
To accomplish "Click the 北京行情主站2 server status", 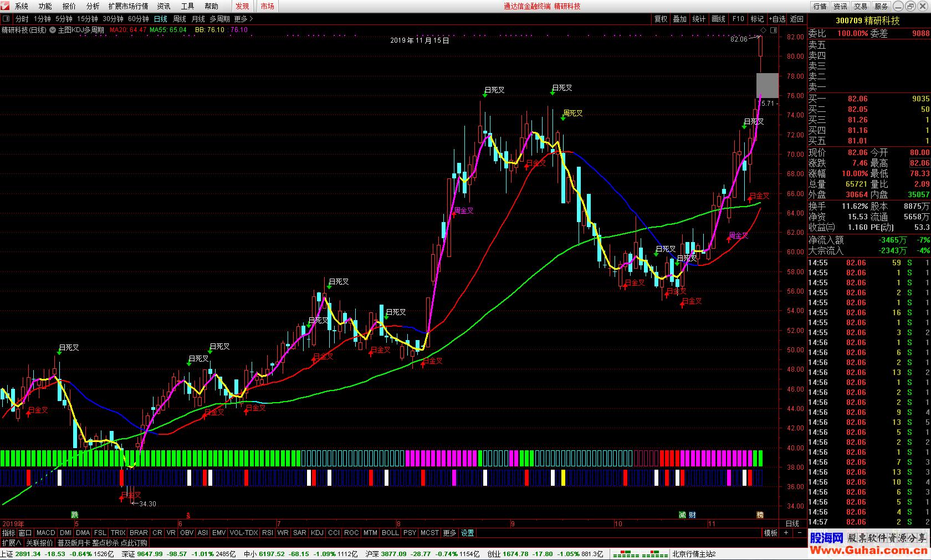I will pos(694,554).
